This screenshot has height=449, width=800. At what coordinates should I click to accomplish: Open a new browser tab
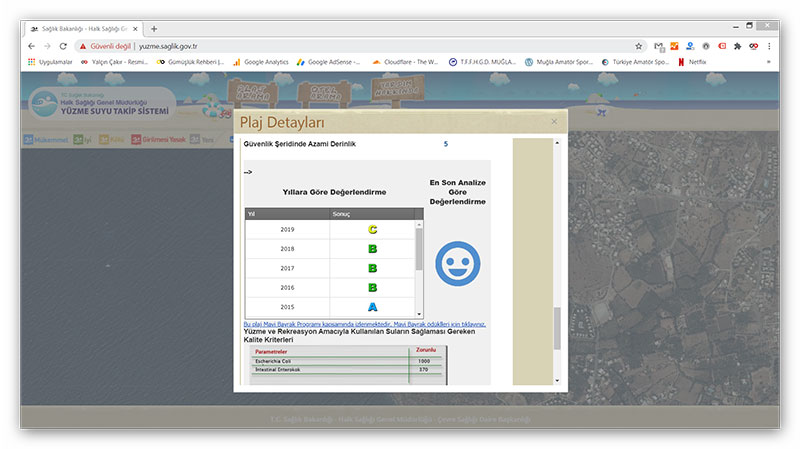(154, 29)
